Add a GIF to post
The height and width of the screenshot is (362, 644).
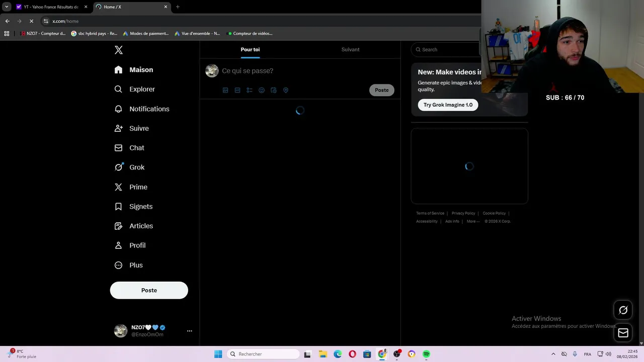point(237,90)
